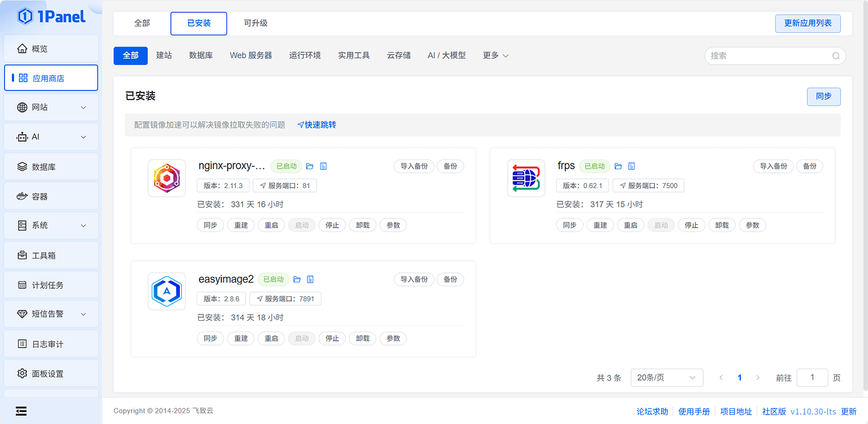Viewport: 868px width, 424px height.
Task: Expand the 更多 category dropdown
Action: pyautogui.click(x=496, y=55)
